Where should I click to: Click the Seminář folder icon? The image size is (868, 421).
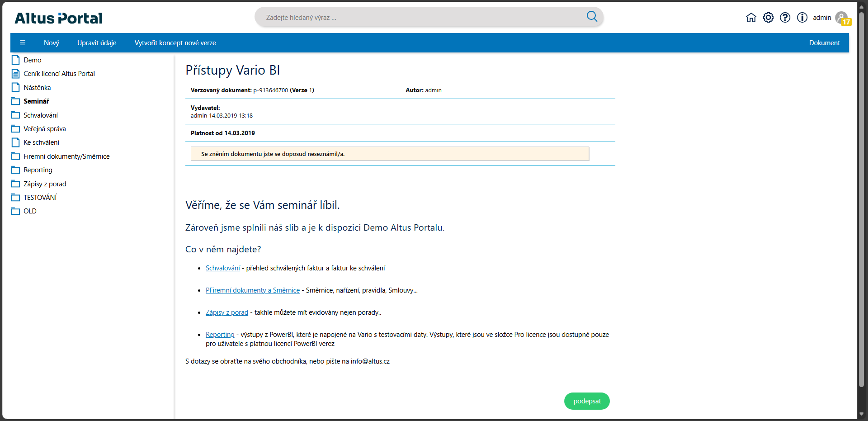(16, 101)
